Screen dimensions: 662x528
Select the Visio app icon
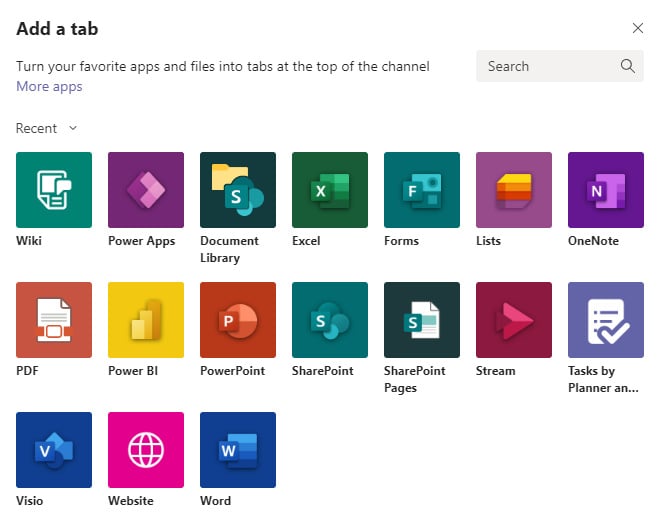pyautogui.click(x=54, y=450)
